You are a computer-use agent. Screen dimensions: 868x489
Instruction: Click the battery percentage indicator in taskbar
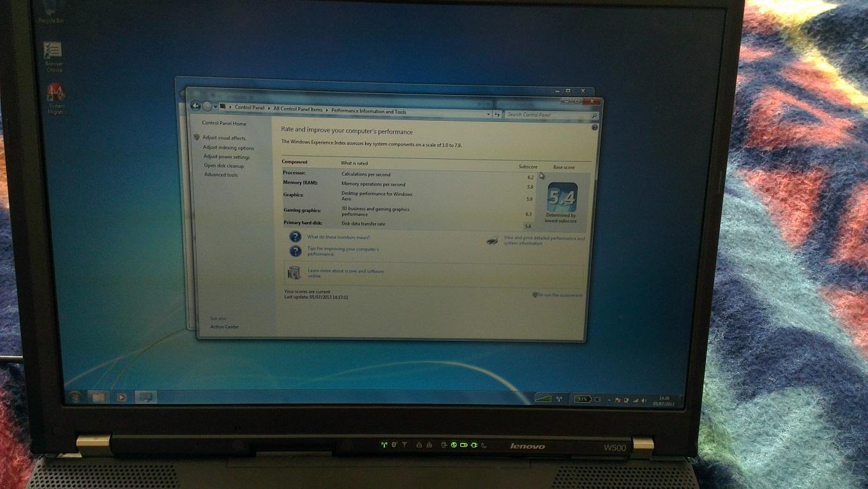pyautogui.click(x=581, y=399)
